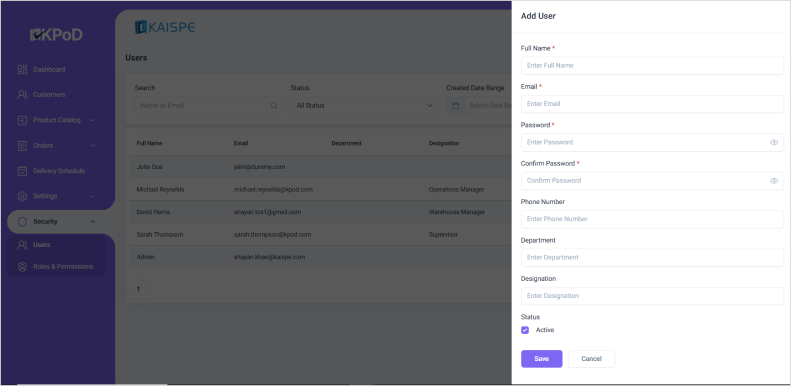Click the Full Name column header
791x386 pixels.
tap(149, 143)
